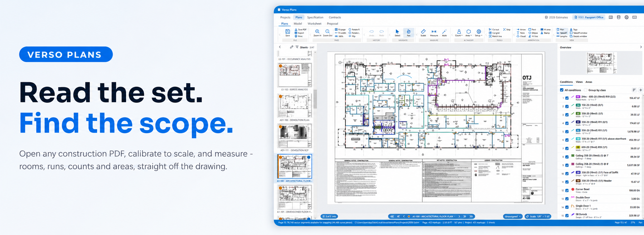This screenshot has height=235, width=644.
Task: Select the Cloud annotation tool
Action: pos(521,36)
